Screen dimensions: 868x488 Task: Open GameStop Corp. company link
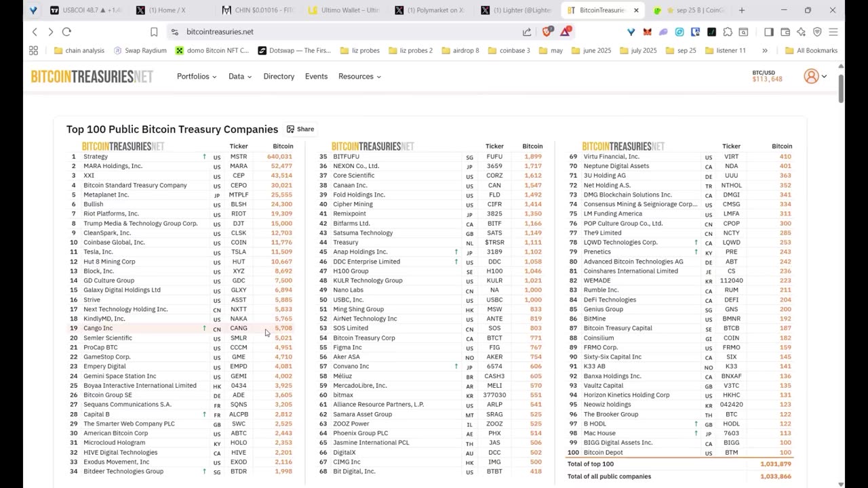click(x=107, y=357)
